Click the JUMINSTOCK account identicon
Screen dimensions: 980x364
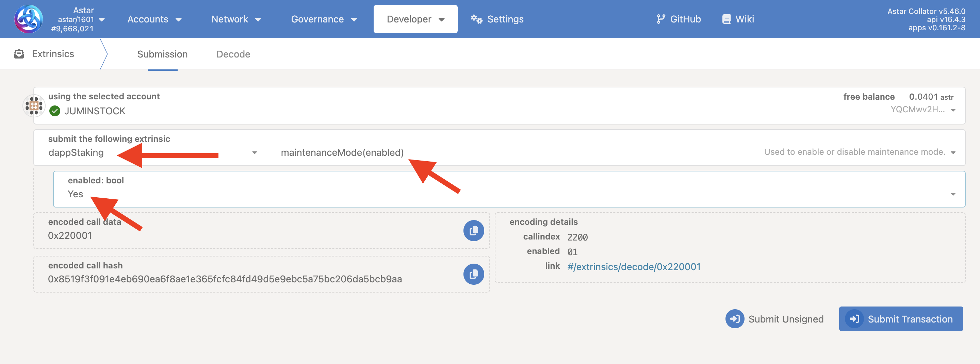(34, 105)
